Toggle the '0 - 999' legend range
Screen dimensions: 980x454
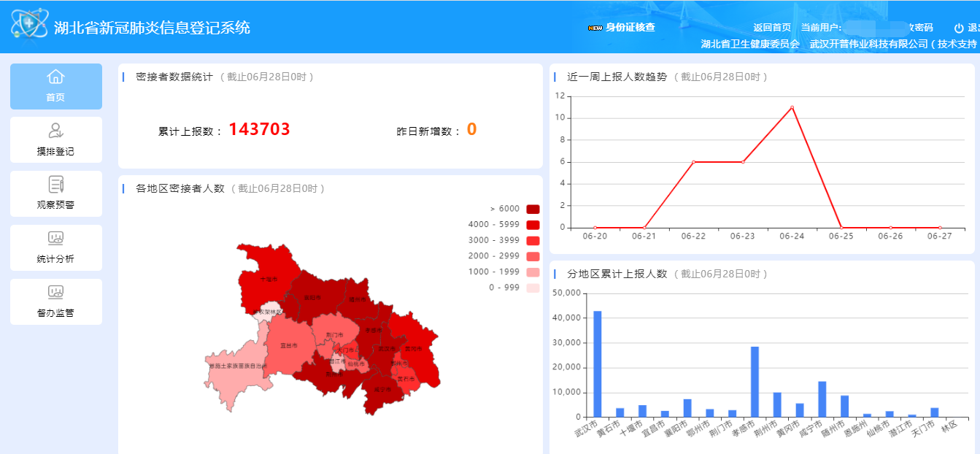coord(532,288)
